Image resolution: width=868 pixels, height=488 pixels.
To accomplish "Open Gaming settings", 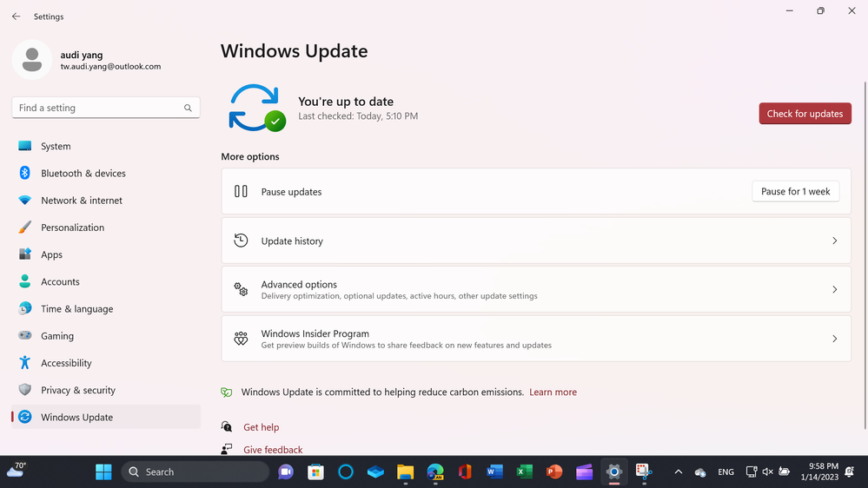I will coord(106,336).
